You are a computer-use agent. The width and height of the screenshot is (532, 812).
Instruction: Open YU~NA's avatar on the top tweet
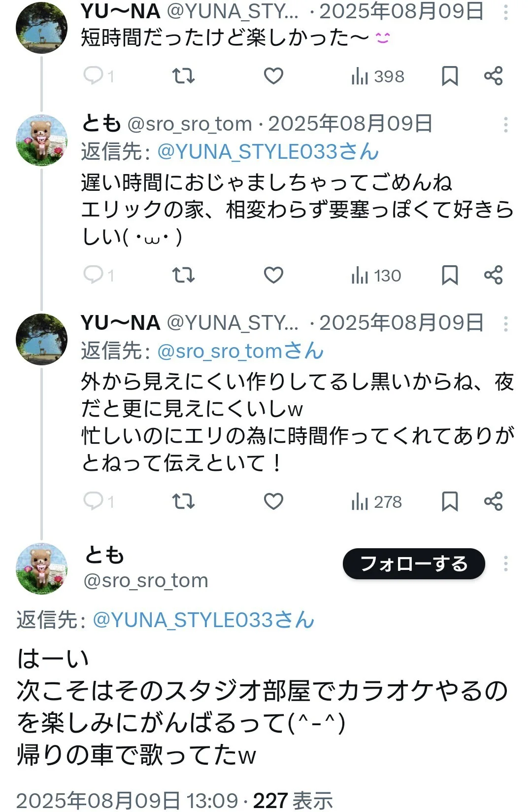pos(41,27)
